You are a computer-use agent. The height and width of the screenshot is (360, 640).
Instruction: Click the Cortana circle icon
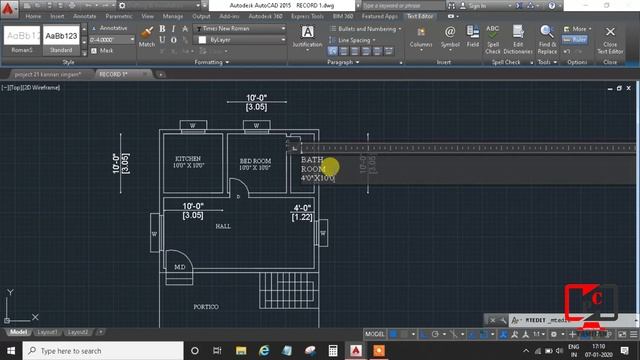coord(195,351)
